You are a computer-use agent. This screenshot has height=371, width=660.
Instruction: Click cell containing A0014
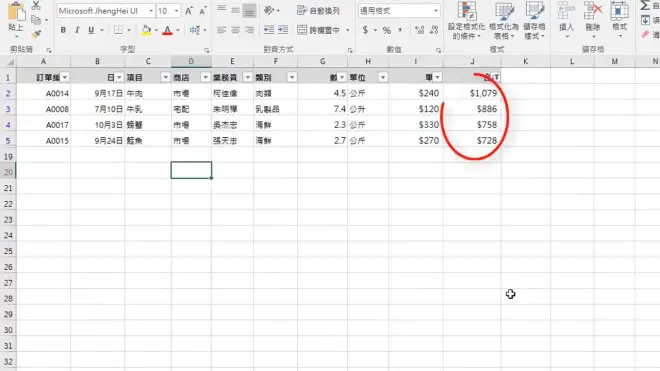43,93
